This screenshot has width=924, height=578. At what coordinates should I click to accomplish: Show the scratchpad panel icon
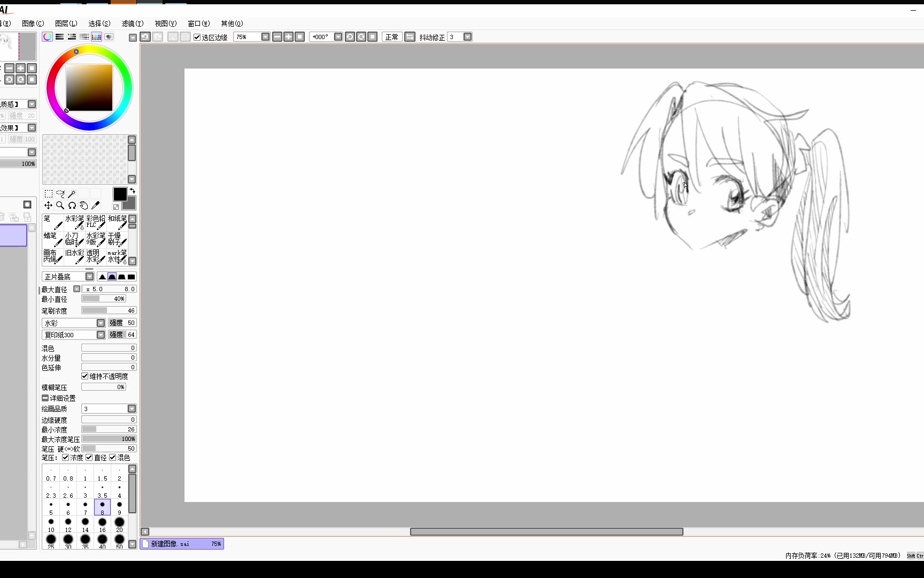pos(109,37)
